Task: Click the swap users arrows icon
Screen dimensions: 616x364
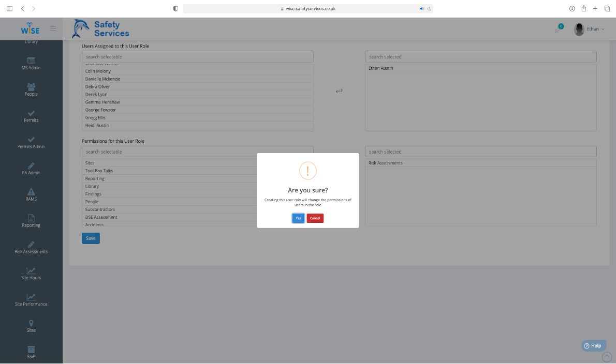Action: tap(339, 91)
